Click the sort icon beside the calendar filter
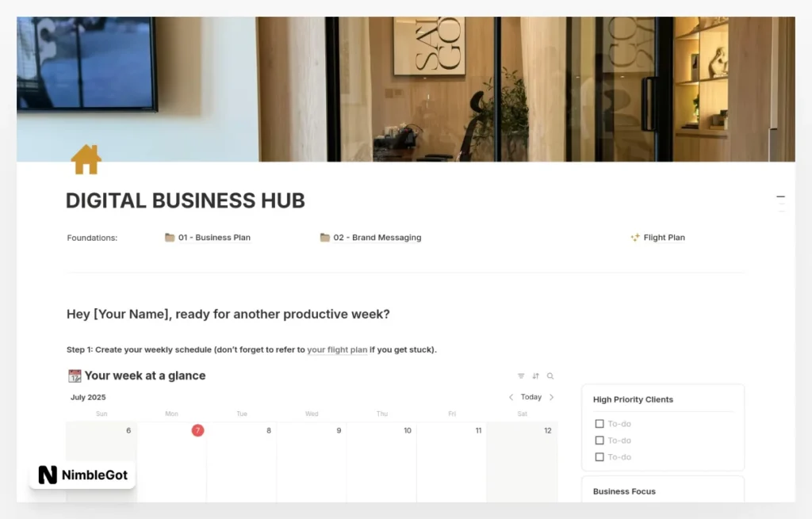 535,376
